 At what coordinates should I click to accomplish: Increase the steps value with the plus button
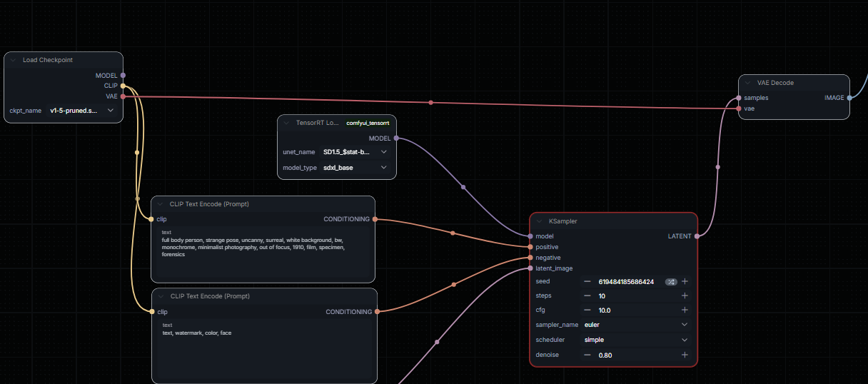(x=685, y=295)
